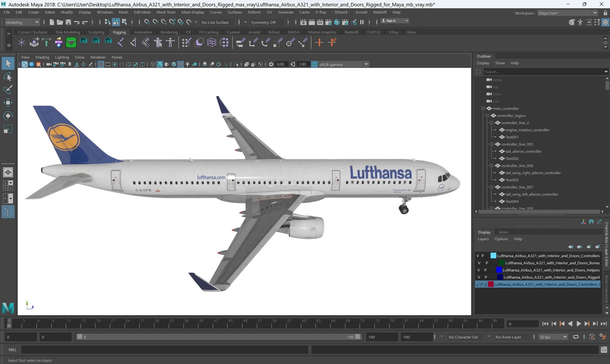Click the Create Lattice shelf icon

[x=212, y=42]
